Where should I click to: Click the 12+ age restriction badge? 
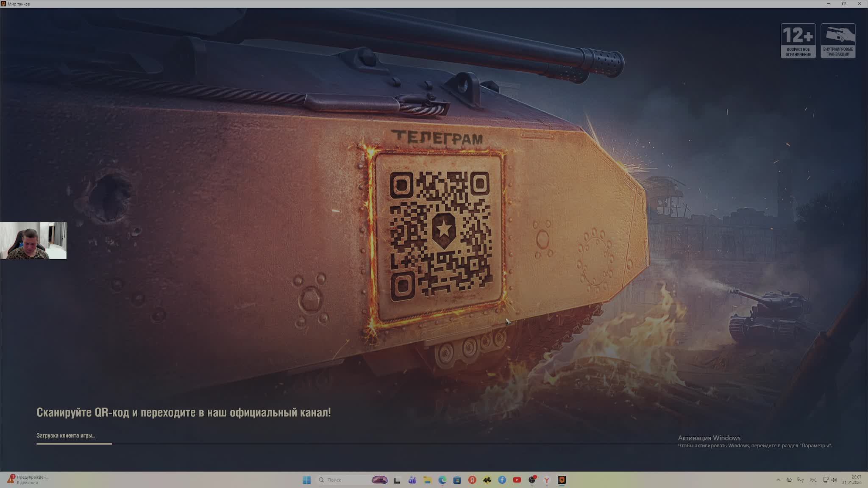[798, 41]
